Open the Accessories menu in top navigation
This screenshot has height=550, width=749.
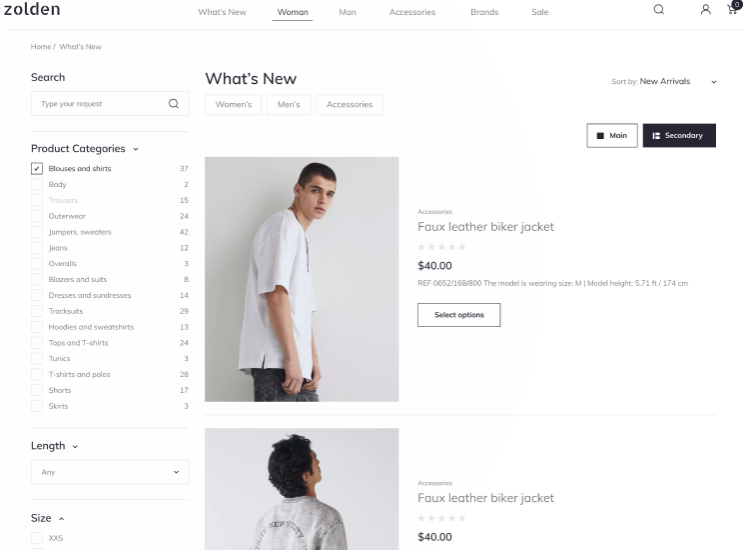412,12
